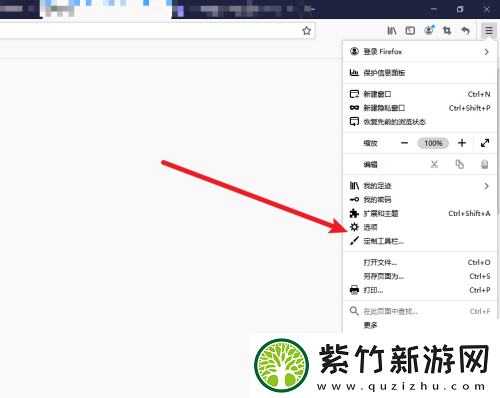The height and width of the screenshot is (398, 500).
Task: Choose 打开文件... menu item
Action: (419, 263)
